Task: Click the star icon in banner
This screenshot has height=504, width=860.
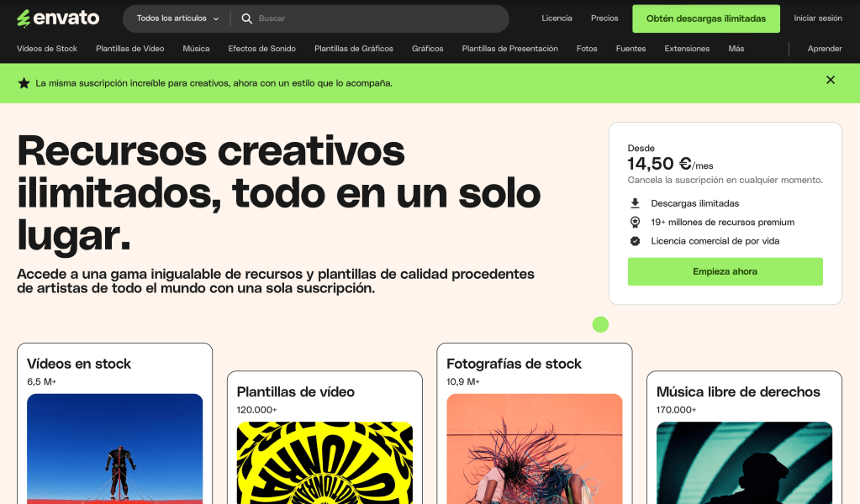Action: 24,83
